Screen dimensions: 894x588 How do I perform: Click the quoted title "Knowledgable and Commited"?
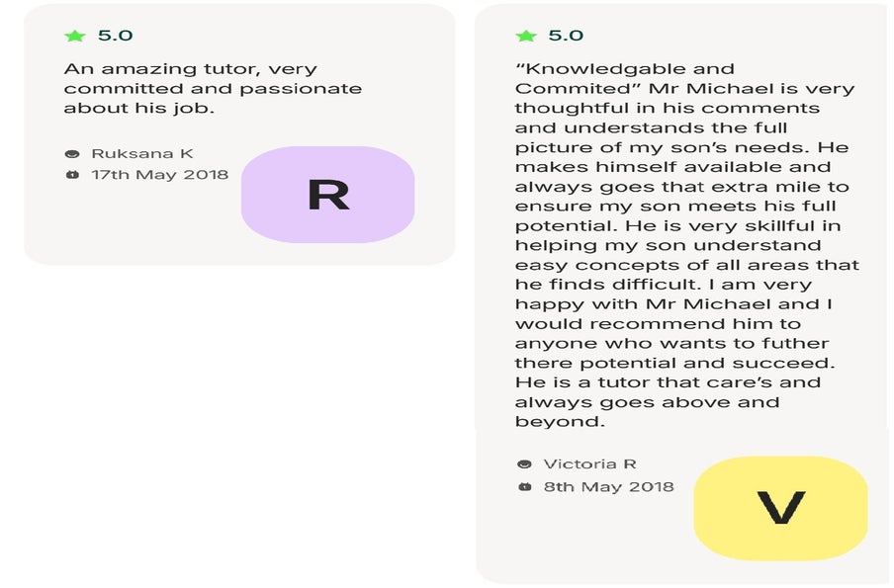(624, 78)
